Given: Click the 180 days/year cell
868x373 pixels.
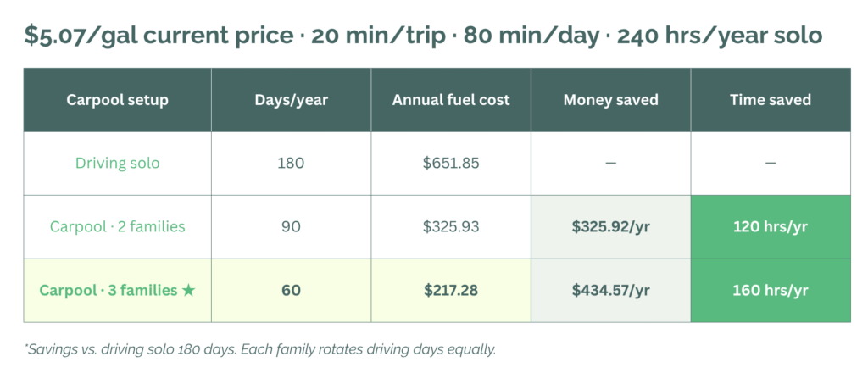Looking at the screenshot, I should coord(291,163).
